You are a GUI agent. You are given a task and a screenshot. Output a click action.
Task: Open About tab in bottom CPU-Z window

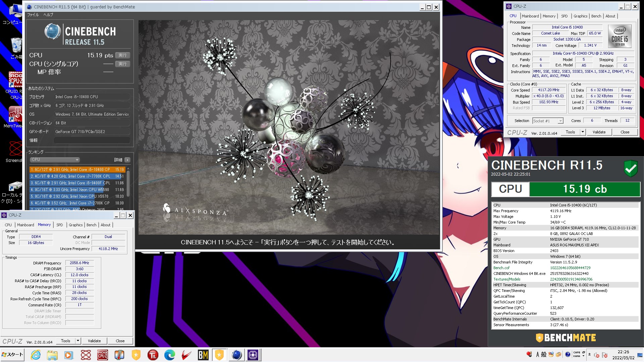click(106, 225)
